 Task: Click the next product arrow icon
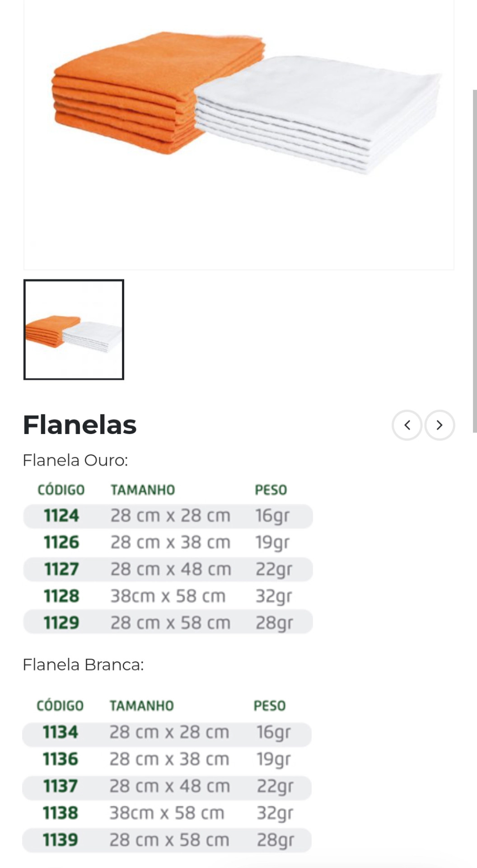(x=440, y=425)
